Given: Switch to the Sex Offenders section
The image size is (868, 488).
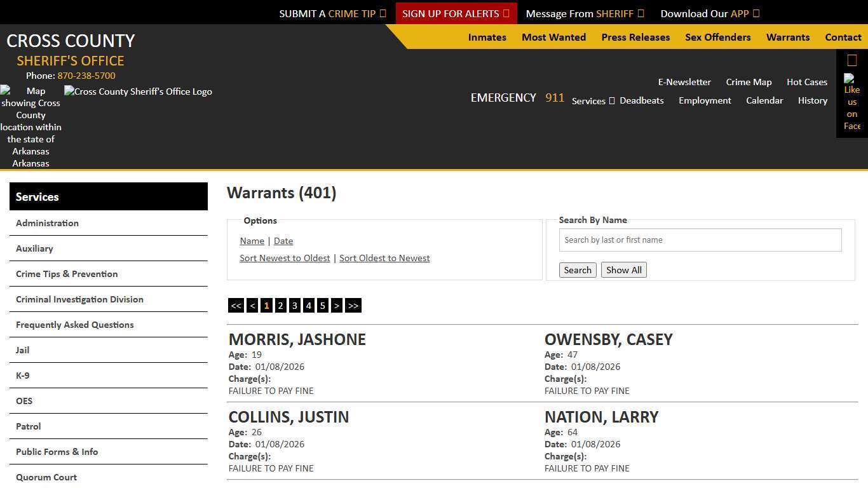Looking at the screenshot, I should pos(718,37).
